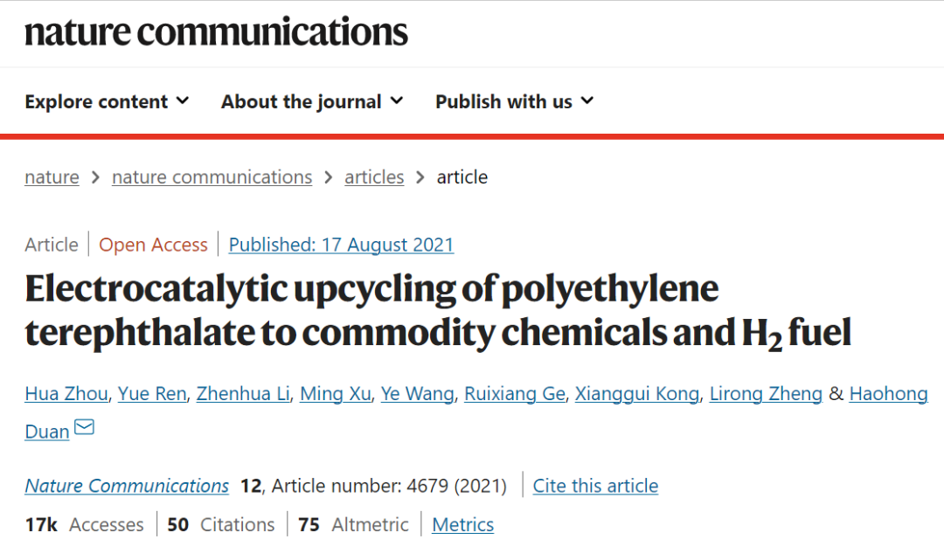944x560 pixels.
Task: Open author Lirong Zheng link
Action: point(766,394)
